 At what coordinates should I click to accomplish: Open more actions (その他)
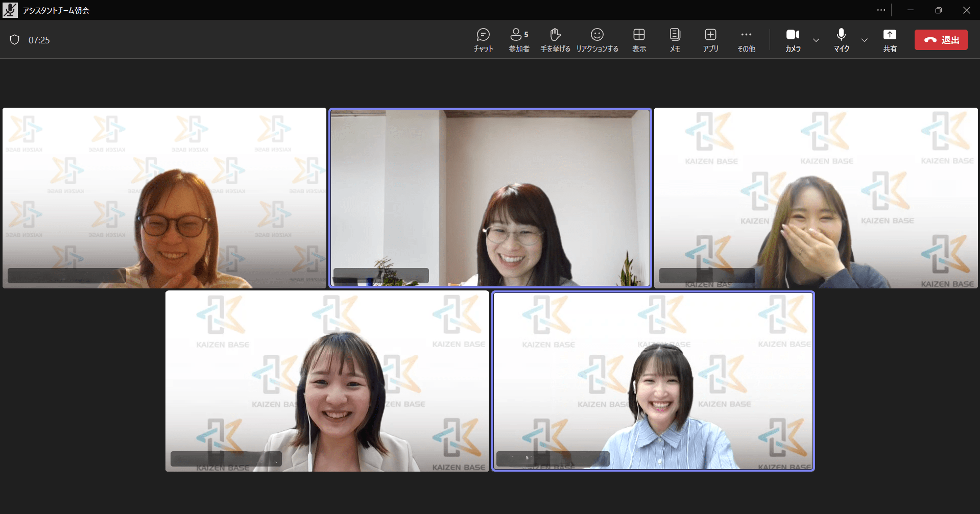(x=746, y=40)
